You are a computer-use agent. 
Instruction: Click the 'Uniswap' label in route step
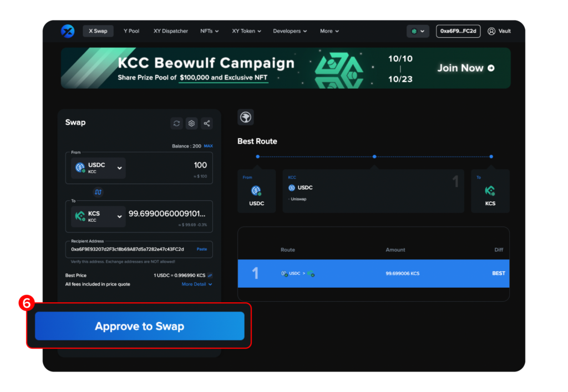[298, 199]
